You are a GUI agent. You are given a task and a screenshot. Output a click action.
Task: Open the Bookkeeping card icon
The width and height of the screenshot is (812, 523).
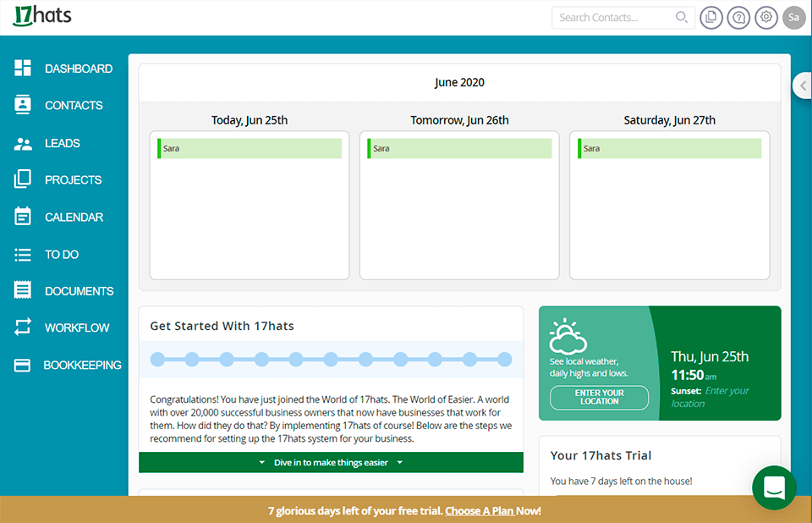[x=23, y=365]
